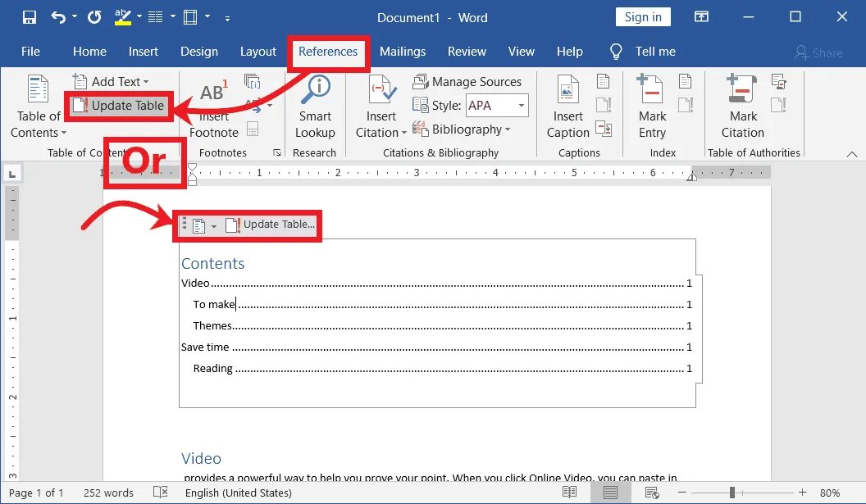Screen dimensions: 866x504
Task: Open the Design tab
Action: click(x=198, y=52)
